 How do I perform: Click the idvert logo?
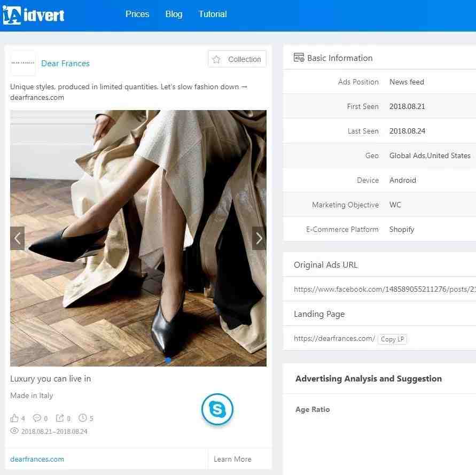point(34,15)
